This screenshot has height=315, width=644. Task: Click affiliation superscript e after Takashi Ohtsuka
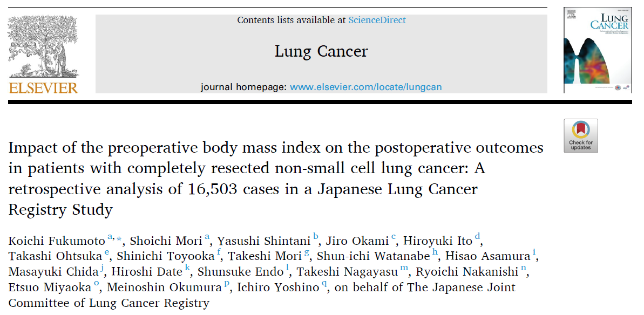[x=107, y=252]
